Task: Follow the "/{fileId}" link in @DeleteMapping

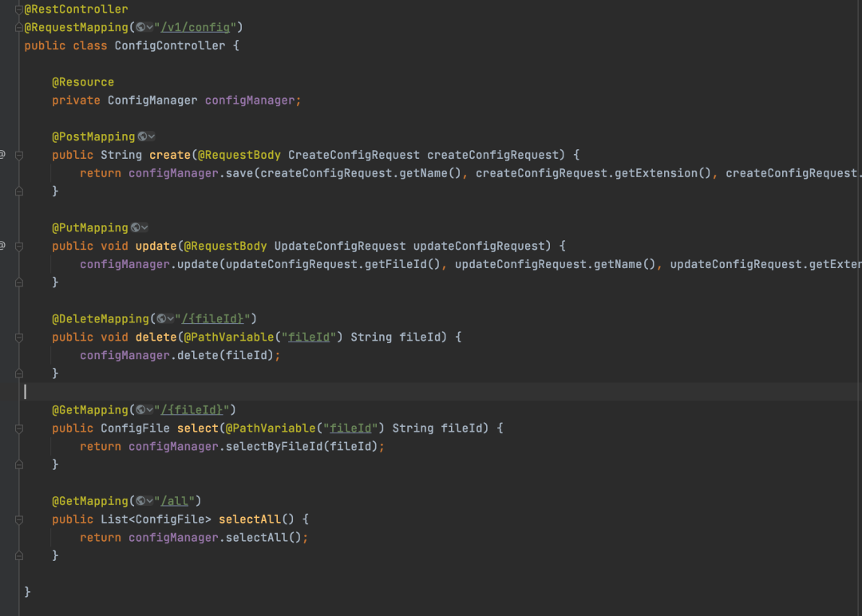Action: (212, 319)
